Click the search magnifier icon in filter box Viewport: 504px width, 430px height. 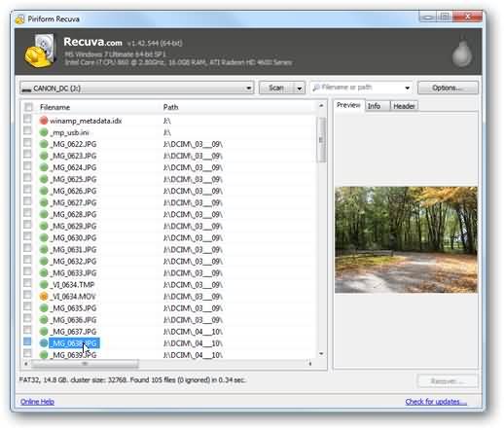[316, 88]
